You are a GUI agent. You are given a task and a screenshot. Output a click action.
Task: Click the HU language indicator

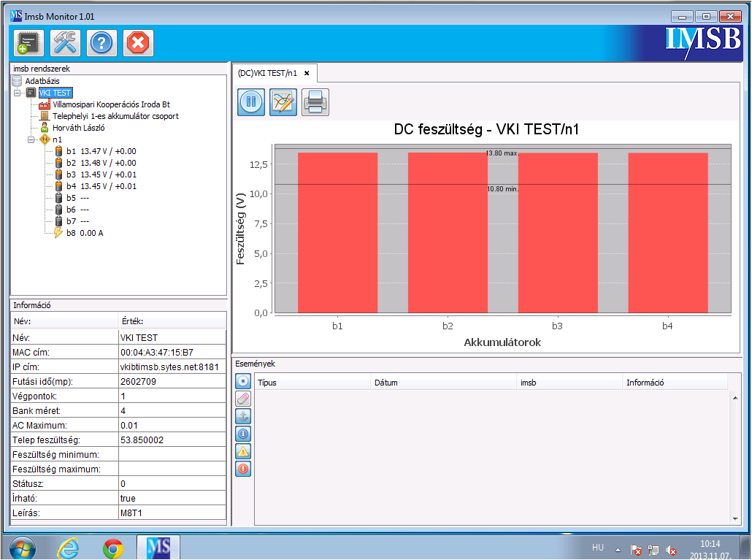597,548
